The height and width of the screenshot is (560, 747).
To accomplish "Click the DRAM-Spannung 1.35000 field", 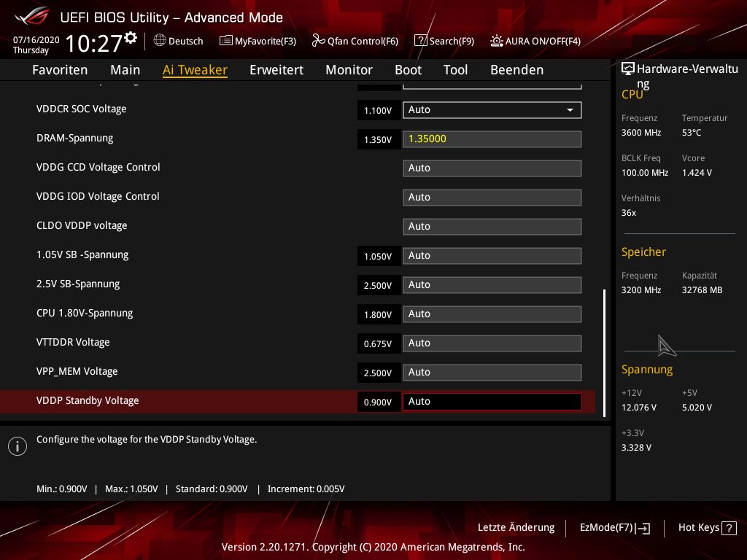I will coord(492,139).
